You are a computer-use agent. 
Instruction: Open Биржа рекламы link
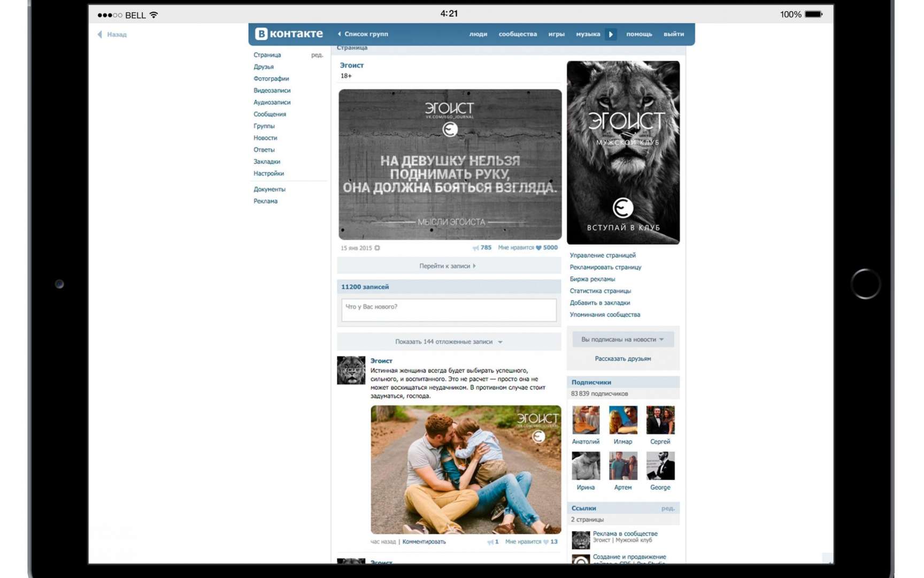(x=592, y=279)
